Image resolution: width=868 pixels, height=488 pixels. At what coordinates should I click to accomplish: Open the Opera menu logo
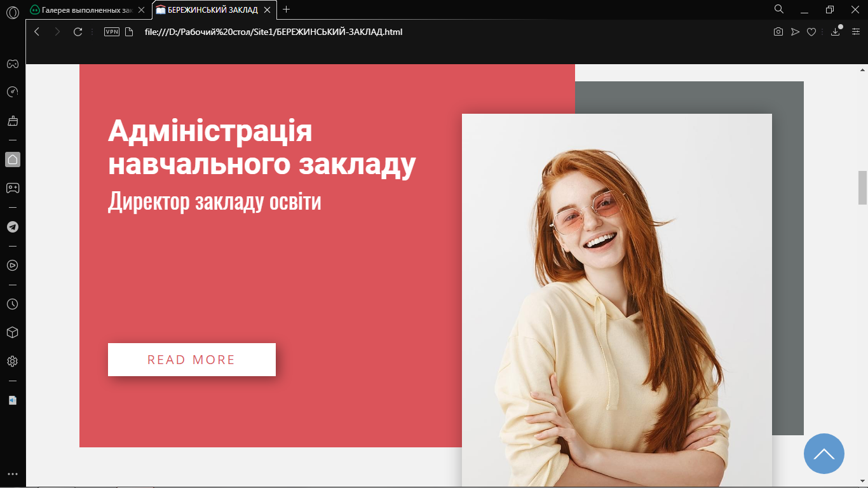click(x=12, y=12)
